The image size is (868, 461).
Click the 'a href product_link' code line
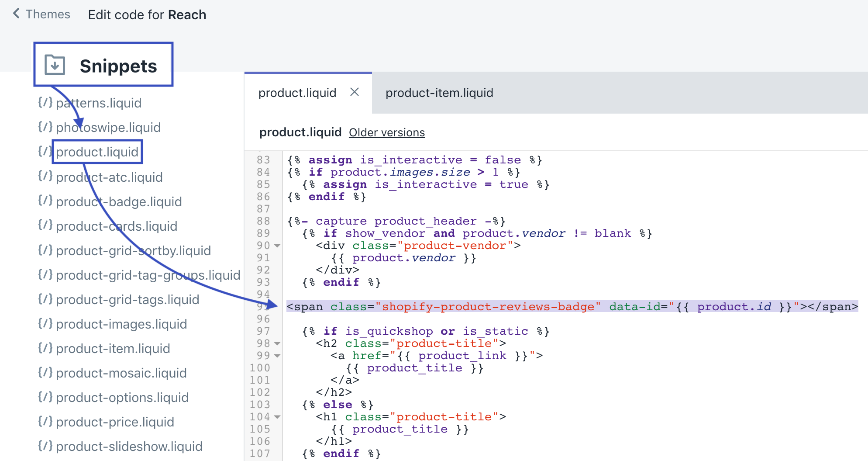coord(437,356)
